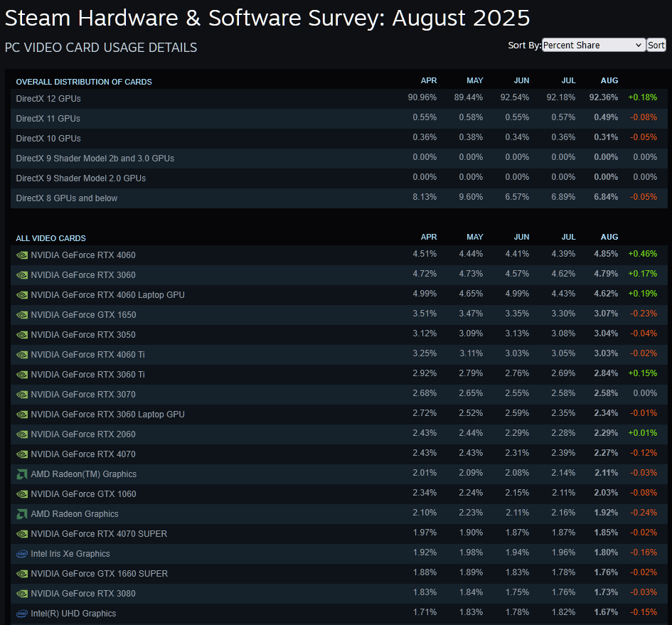Click the Steam Hardware & Software Survey title
This screenshot has width=672, height=625.
pos(267,18)
